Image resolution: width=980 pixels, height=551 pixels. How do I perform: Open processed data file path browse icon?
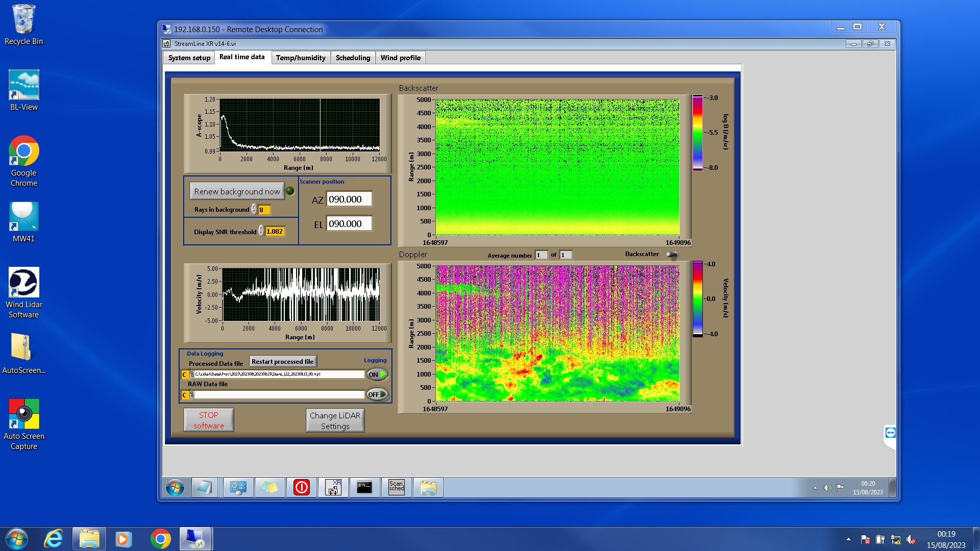click(192, 374)
